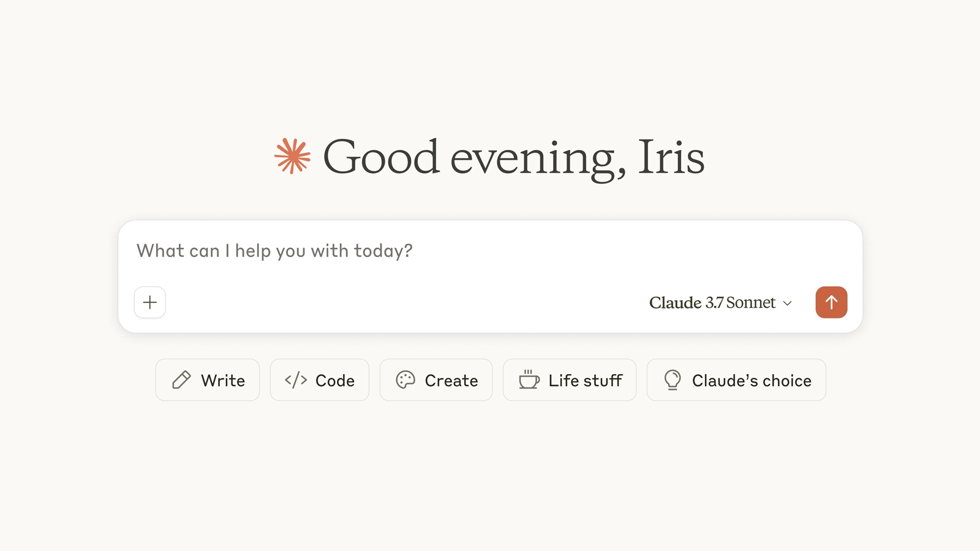The image size is (980, 551).
Task: Click the 'Good evening' greeting text
Action: coord(469,157)
